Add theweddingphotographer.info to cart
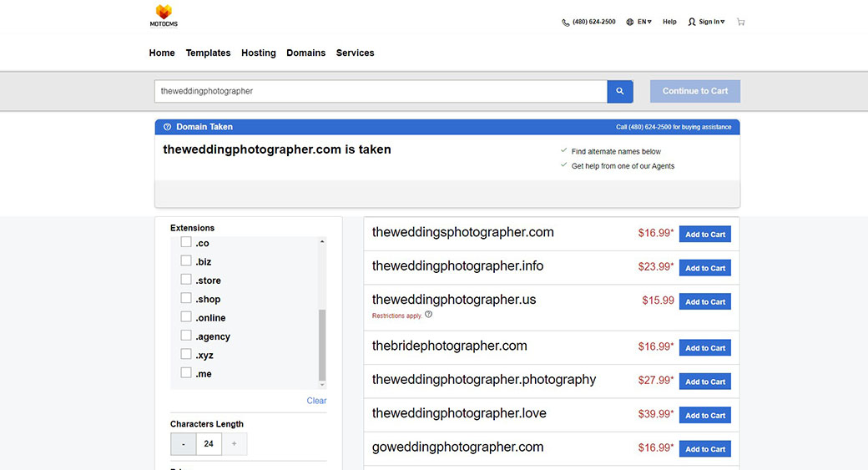This screenshot has height=470, width=868. click(x=704, y=268)
